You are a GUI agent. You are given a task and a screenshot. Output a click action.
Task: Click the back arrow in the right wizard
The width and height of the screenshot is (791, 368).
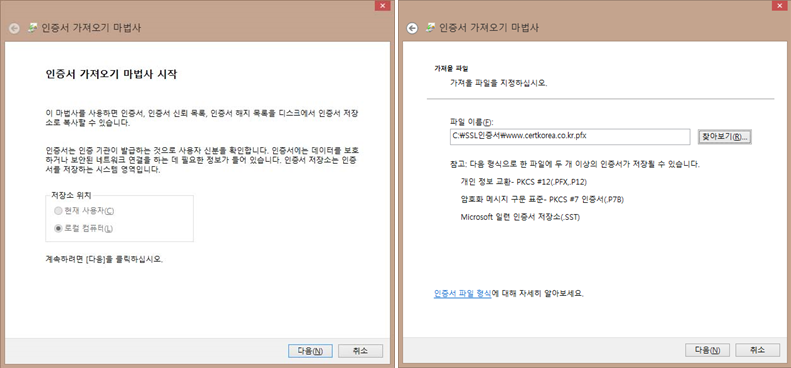coord(413,28)
